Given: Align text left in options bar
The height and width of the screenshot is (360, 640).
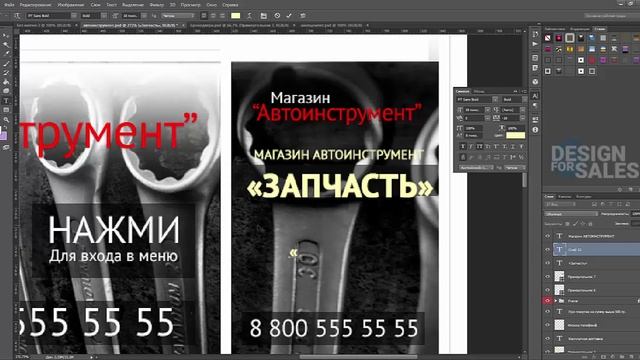Looking at the screenshot, I should coord(204,16).
